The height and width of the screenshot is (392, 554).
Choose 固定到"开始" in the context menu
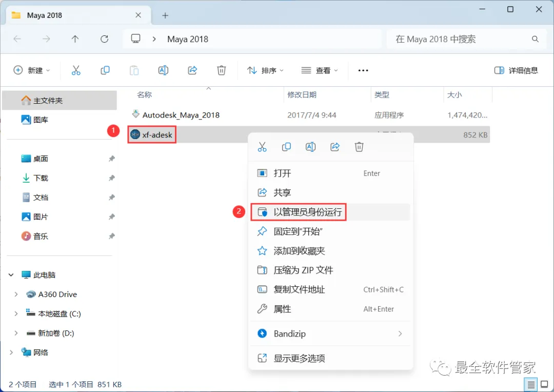tap(330, 231)
